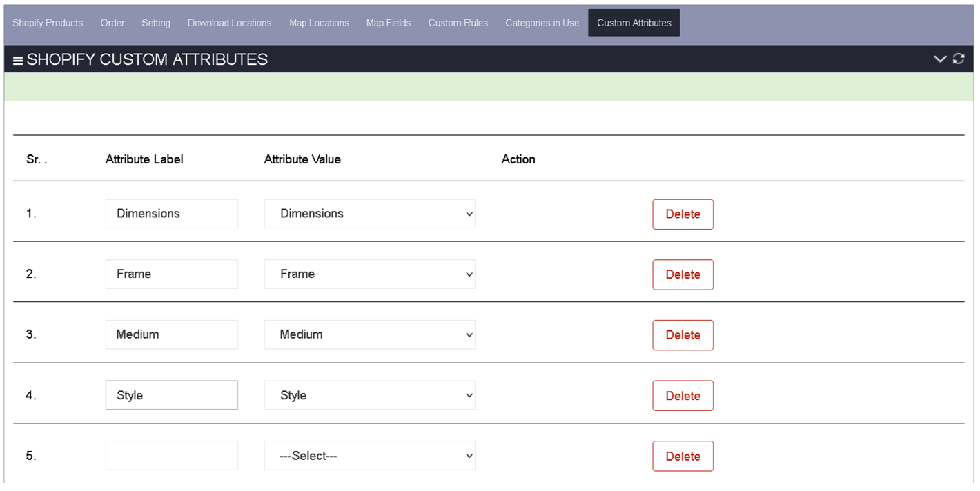Focus the Style attribute label field
This screenshot has height=491, width=980.
(172, 395)
